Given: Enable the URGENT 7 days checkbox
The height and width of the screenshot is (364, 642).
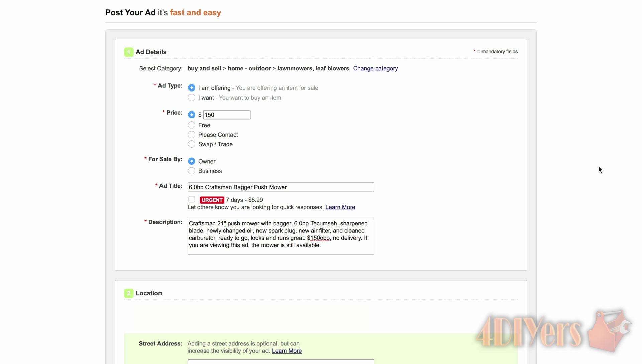Looking at the screenshot, I should coord(191,199).
